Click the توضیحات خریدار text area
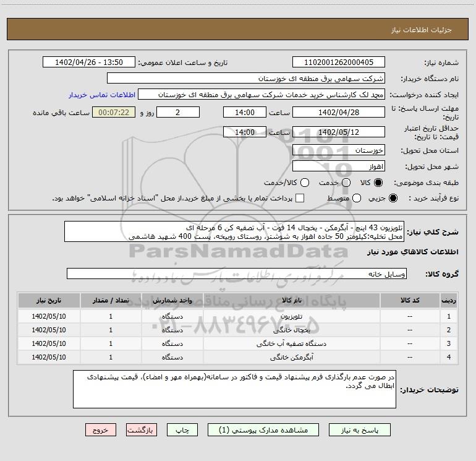Viewport: 476px width, 461px height. (x=234, y=389)
